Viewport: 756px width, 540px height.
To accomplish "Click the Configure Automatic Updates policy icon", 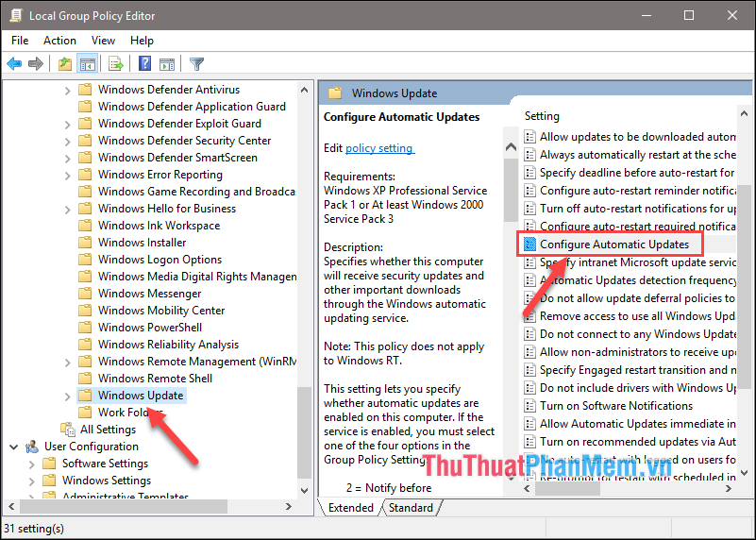I will pyautogui.click(x=529, y=245).
